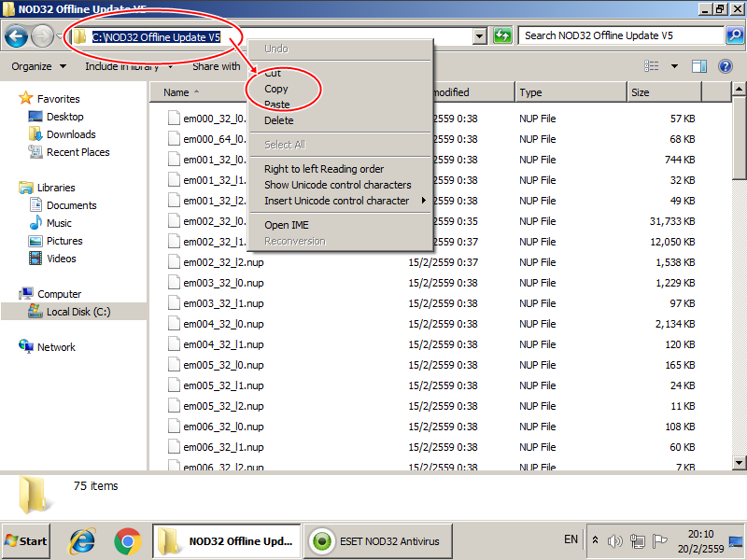Toggle the preview pane icon
747x560 pixels.
698,66
